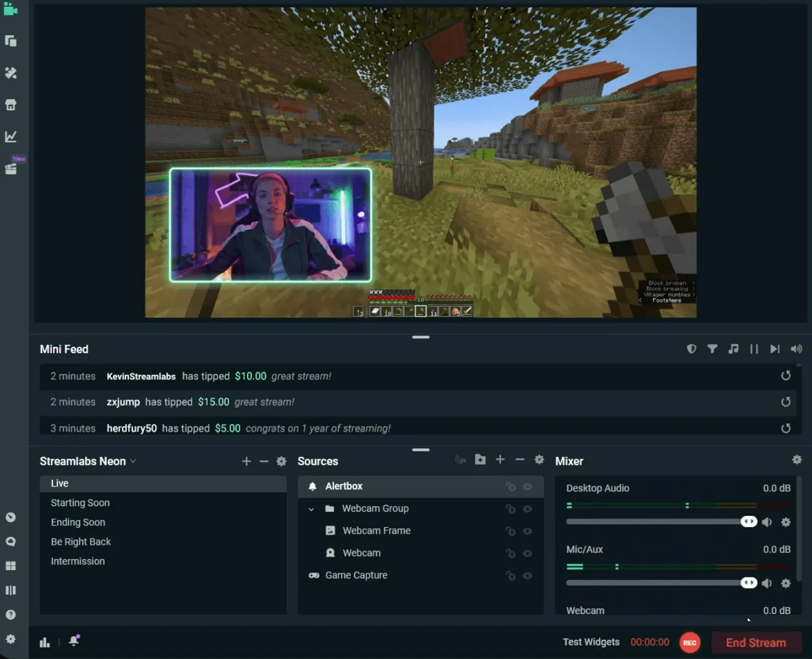
Task: Open the Mixer advanced settings gear
Action: click(x=797, y=460)
